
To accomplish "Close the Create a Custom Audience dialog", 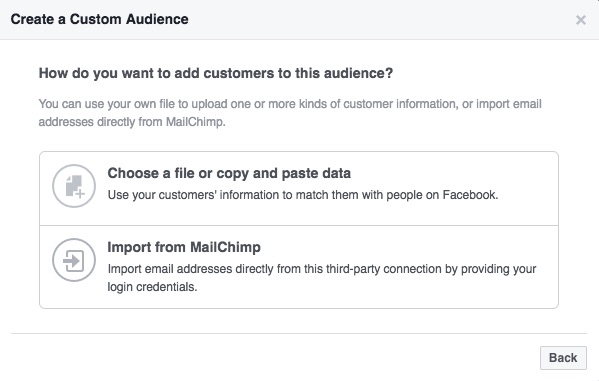I will click(581, 20).
